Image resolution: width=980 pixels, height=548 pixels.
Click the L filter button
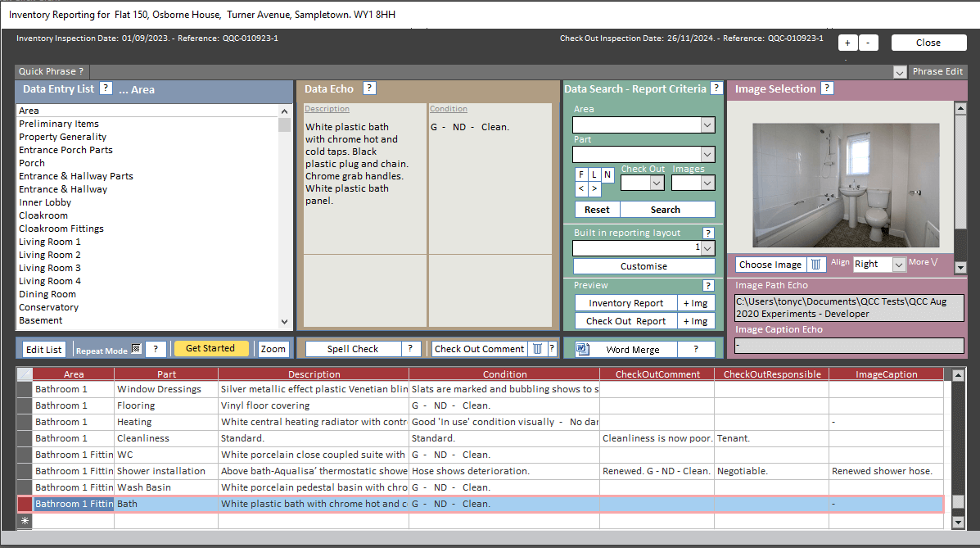coord(594,174)
